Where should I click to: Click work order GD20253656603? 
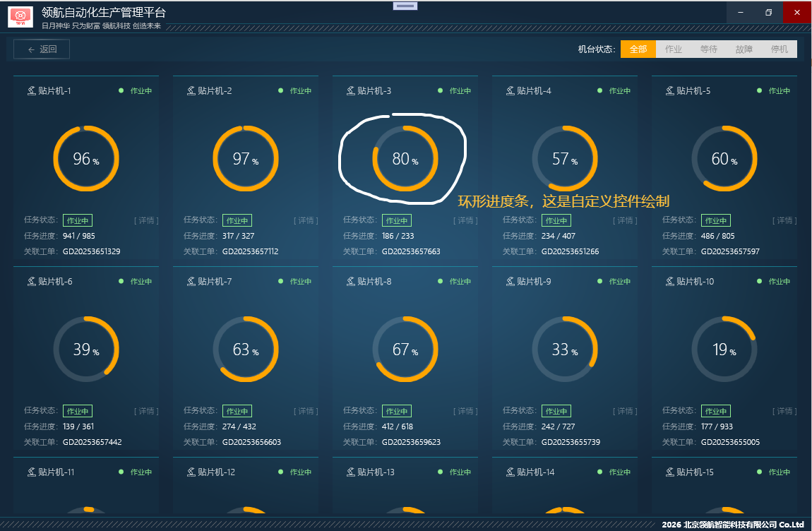251,443
